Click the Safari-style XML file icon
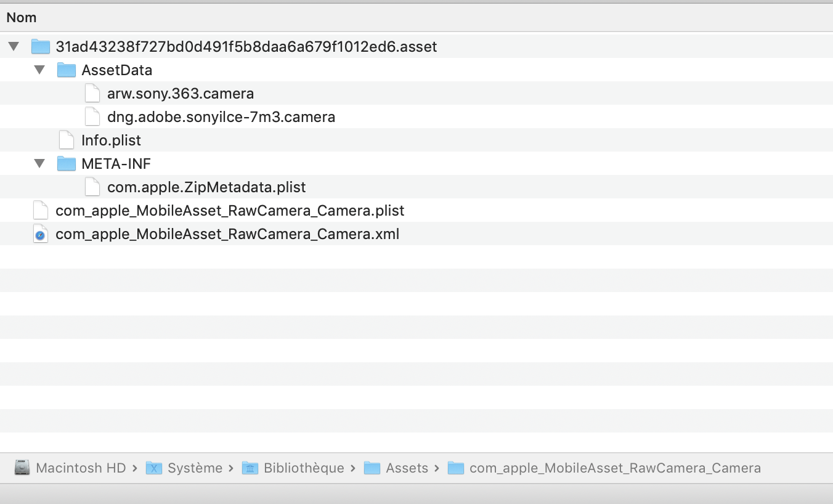Image resolution: width=833 pixels, height=504 pixels. (x=41, y=234)
